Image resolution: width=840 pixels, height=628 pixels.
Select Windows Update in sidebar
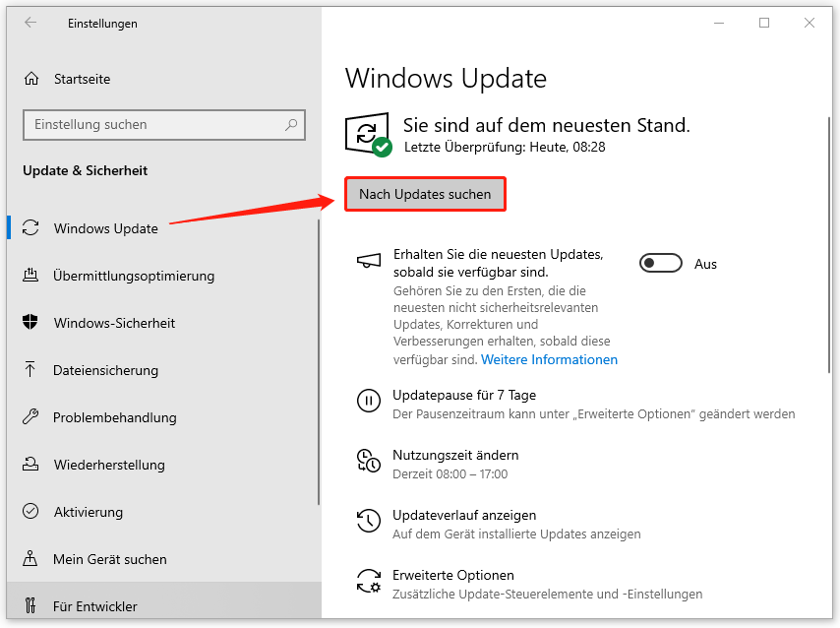(164, 228)
